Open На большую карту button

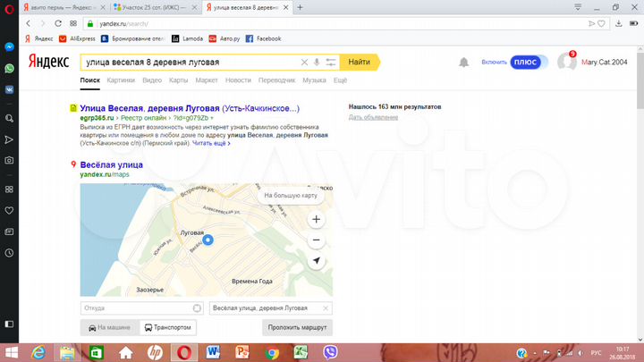(x=291, y=196)
